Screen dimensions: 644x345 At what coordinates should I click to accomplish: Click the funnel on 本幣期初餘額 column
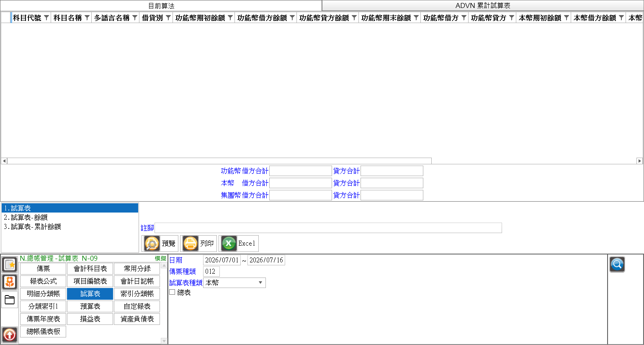567,18
